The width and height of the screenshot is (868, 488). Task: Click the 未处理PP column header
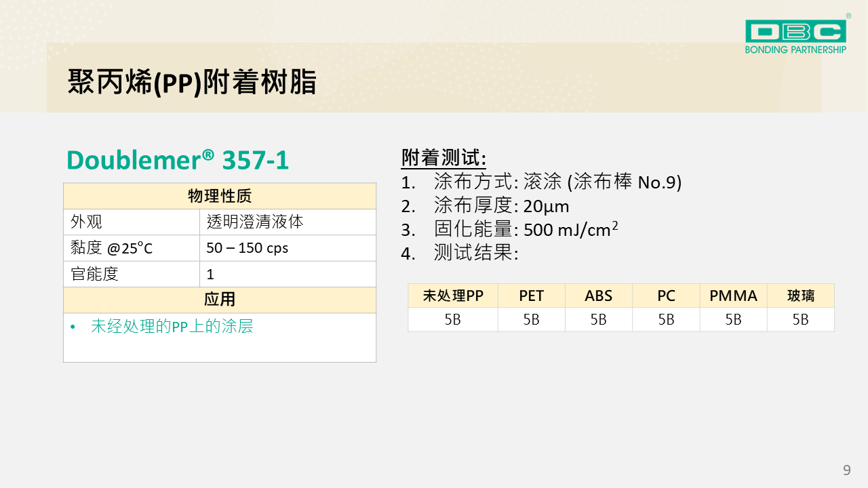453,296
